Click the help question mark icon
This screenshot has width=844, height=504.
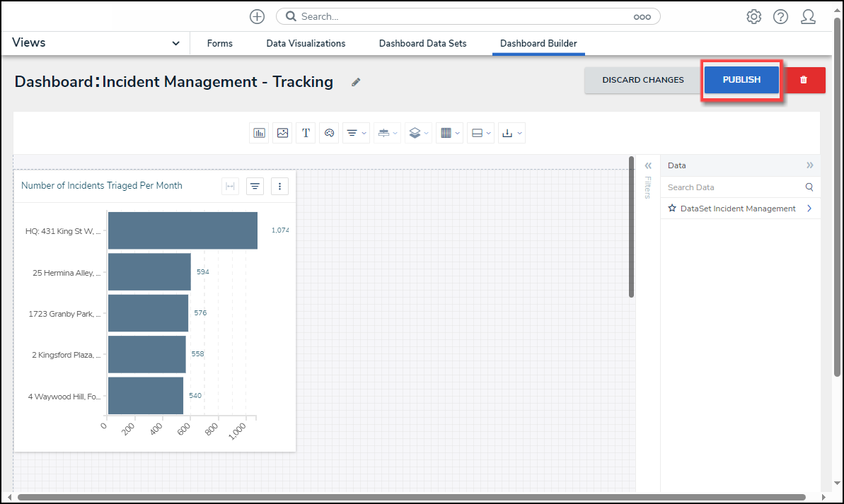click(x=780, y=17)
